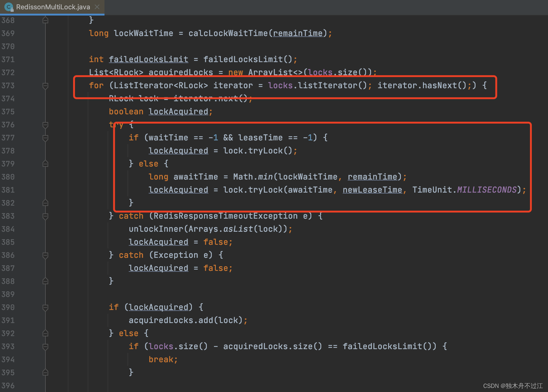Click failedLocksLimit variable declaration on line 371

click(x=148, y=59)
